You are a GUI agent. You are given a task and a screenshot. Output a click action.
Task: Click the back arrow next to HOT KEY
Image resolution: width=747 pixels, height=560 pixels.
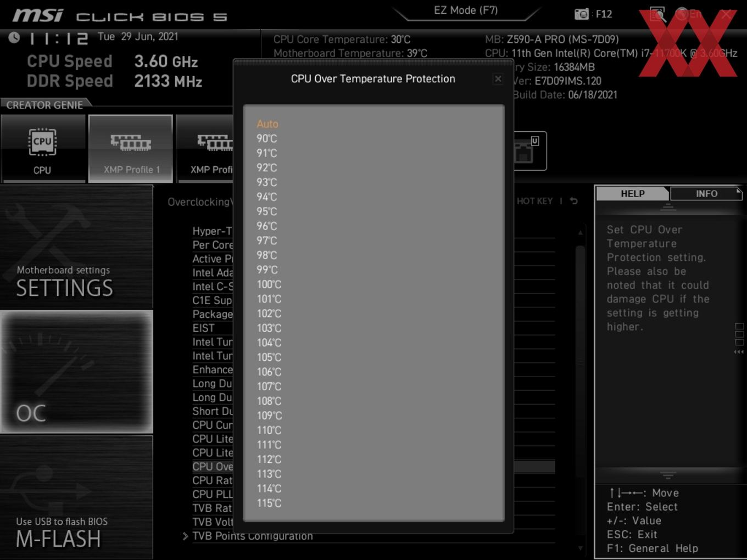tap(574, 201)
